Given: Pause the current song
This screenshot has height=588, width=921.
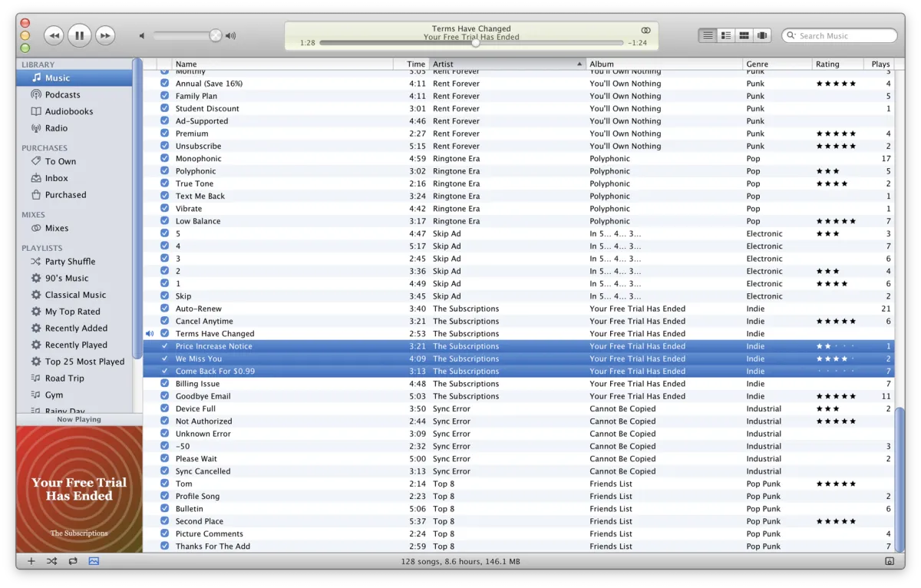Looking at the screenshot, I should tap(80, 35).
